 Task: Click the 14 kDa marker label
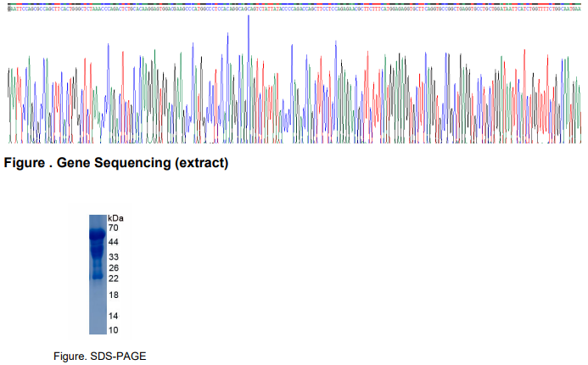coord(113,316)
